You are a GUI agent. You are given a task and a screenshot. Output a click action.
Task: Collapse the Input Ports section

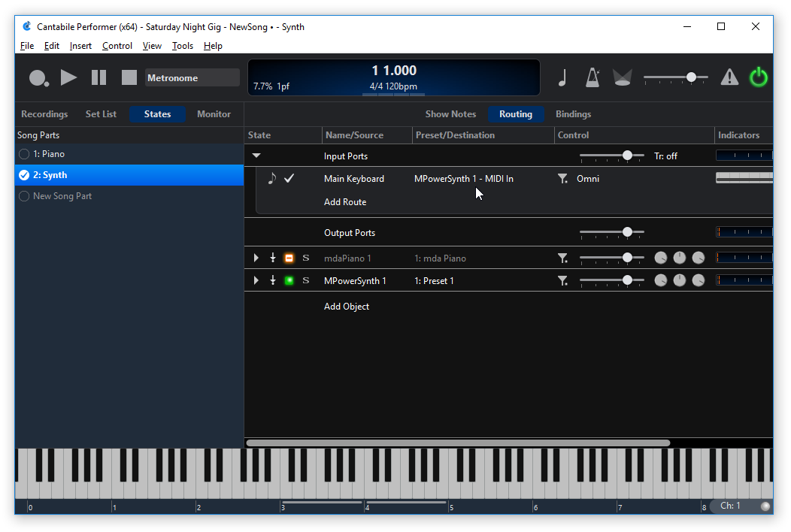(256, 156)
